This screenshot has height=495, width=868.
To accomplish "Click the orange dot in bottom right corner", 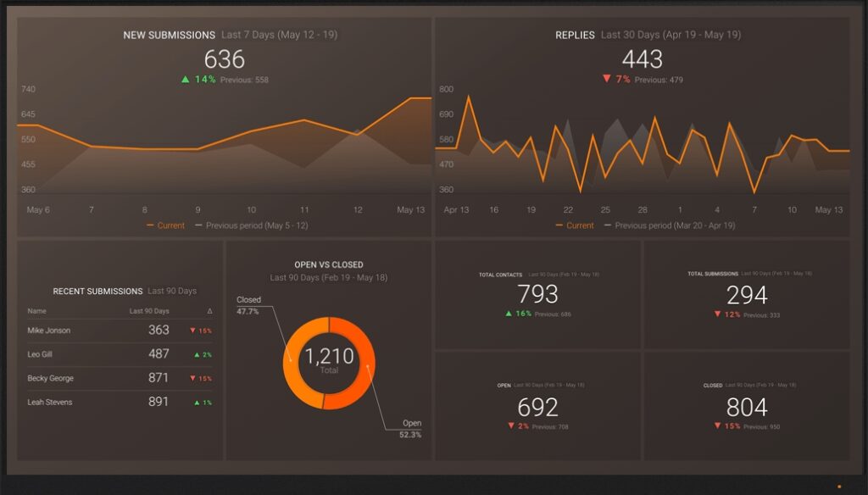I will tap(839, 487).
